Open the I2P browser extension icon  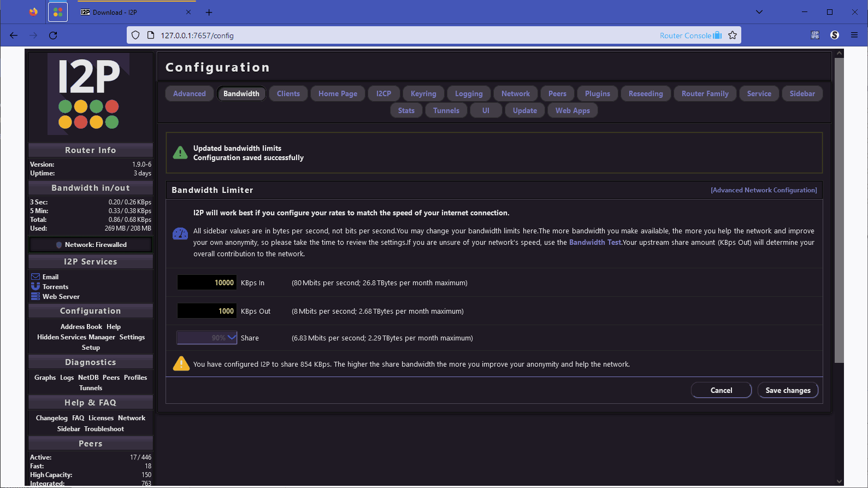[x=815, y=35]
